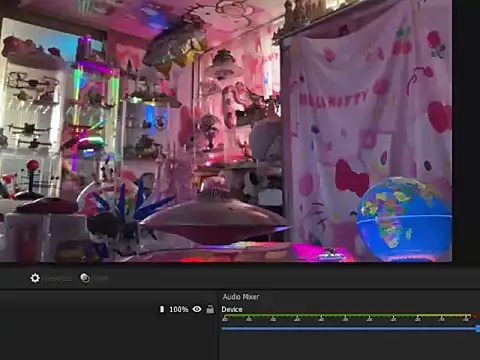Open source Properties via the gear icon
Image resolution: width=480 pixels, height=360 pixels.
pos(35,278)
